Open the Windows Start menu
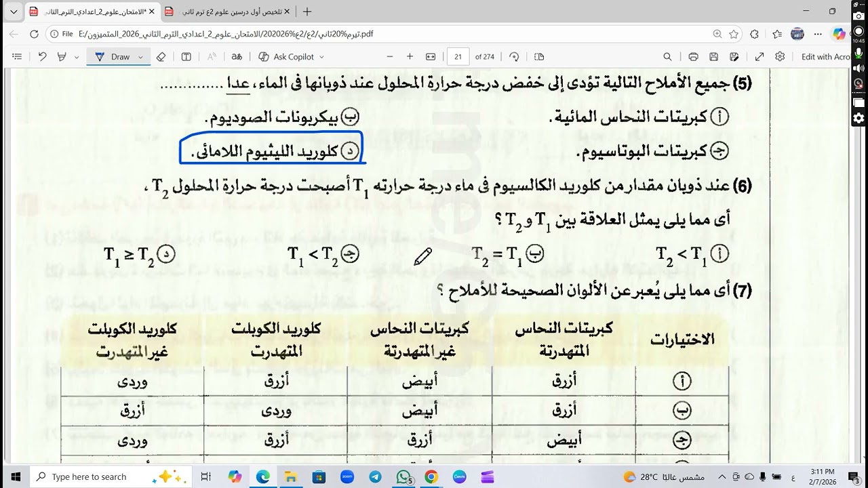The image size is (868, 488). click(x=16, y=476)
